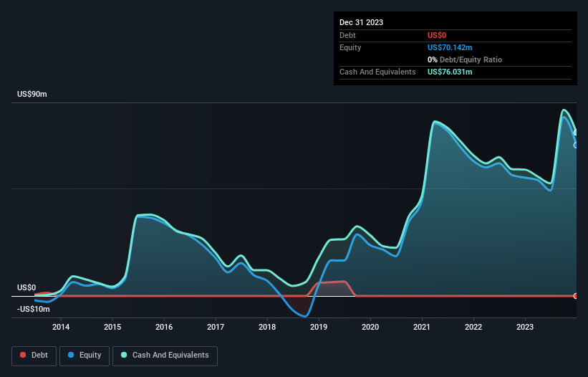Click the Cash value US$76.031m
Image resolution: width=588 pixels, height=377 pixels.
tap(450, 72)
